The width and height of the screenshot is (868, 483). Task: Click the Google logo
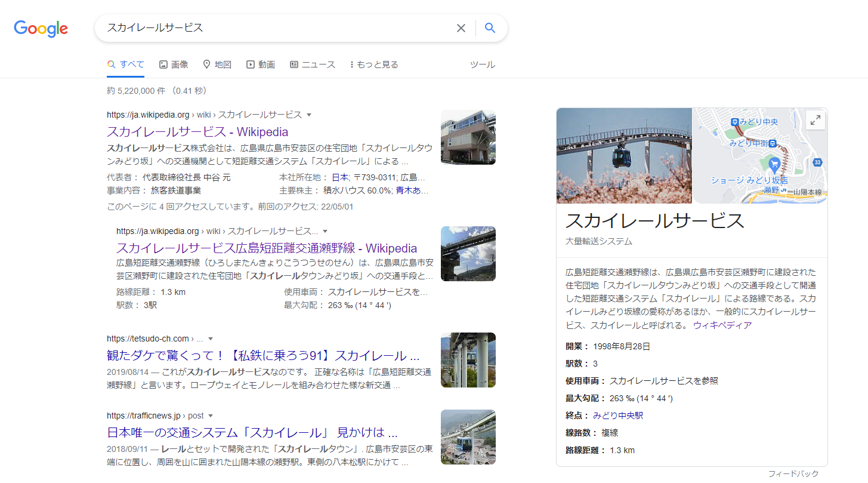(41, 29)
